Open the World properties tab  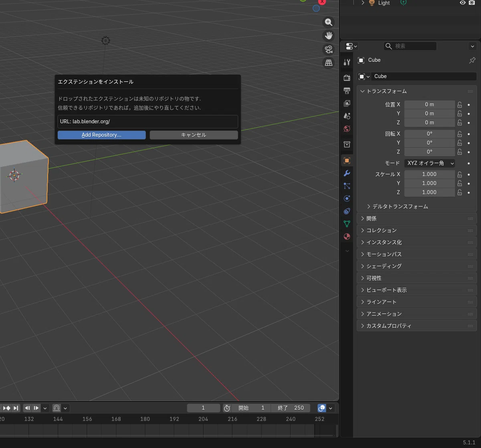click(x=347, y=129)
